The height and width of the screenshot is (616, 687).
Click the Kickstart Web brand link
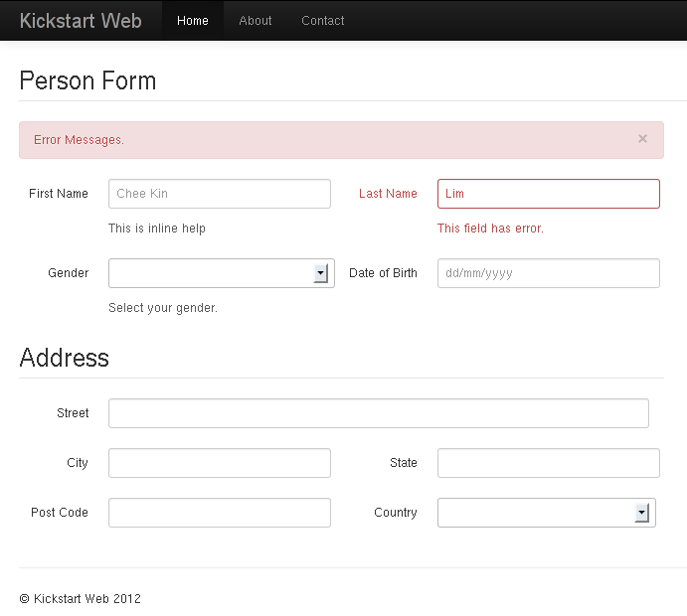81,21
